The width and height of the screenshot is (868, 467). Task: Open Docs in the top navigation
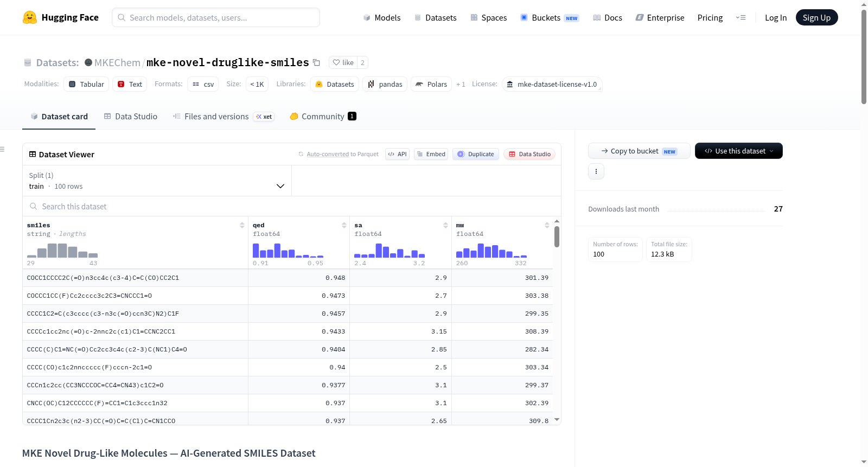[x=608, y=18]
